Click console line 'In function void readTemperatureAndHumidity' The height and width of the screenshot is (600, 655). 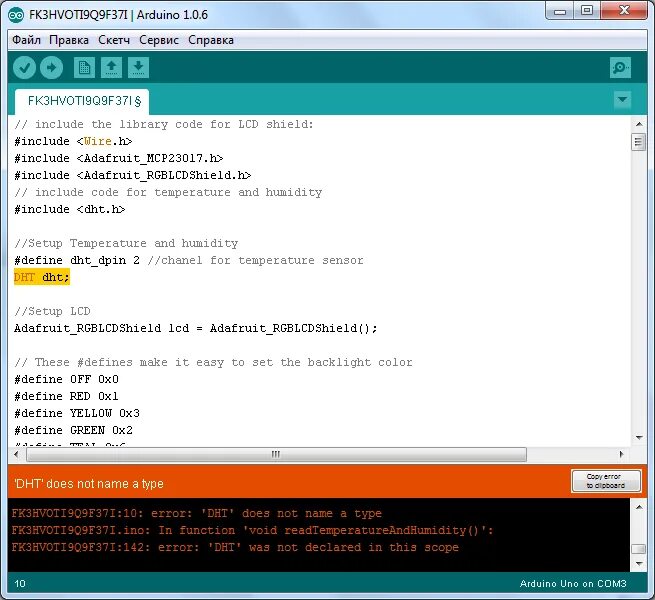tap(252, 531)
